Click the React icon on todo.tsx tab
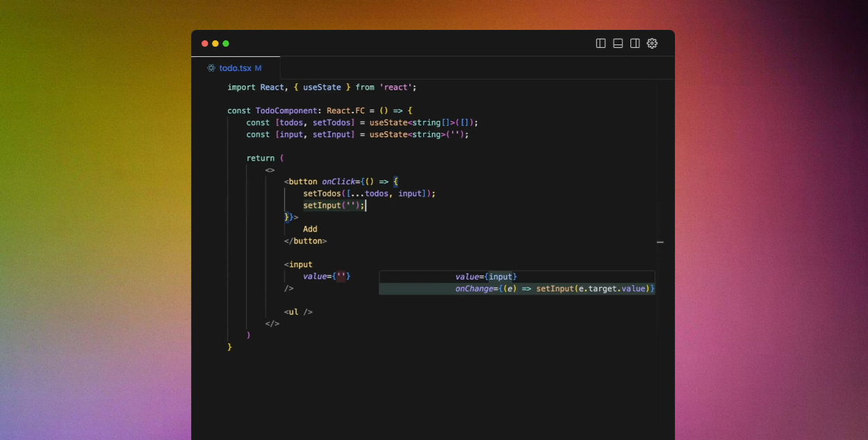This screenshot has height=440, width=868. pyautogui.click(x=211, y=68)
